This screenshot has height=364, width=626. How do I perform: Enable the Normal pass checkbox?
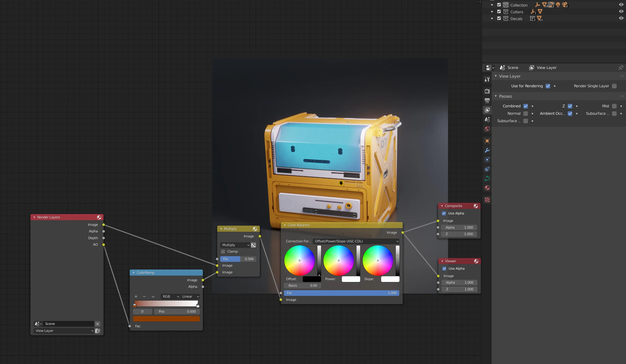point(526,114)
